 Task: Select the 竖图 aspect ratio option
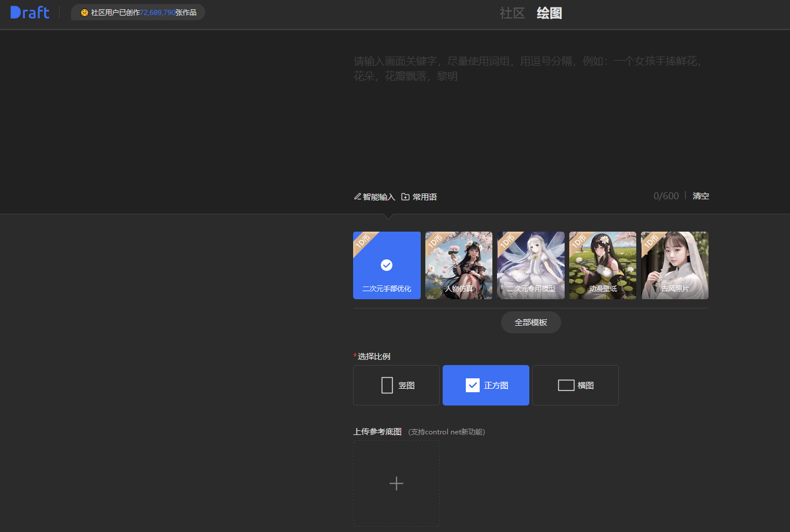click(396, 385)
